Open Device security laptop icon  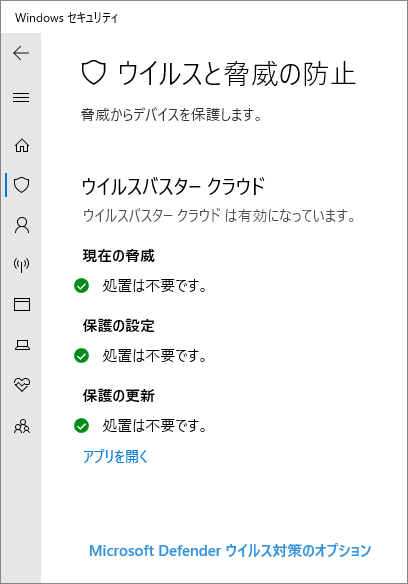pos(22,345)
